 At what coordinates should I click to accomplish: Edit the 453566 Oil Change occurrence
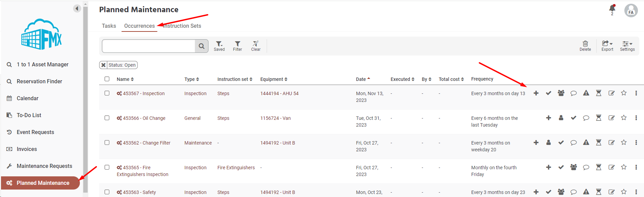click(x=612, y=118)
